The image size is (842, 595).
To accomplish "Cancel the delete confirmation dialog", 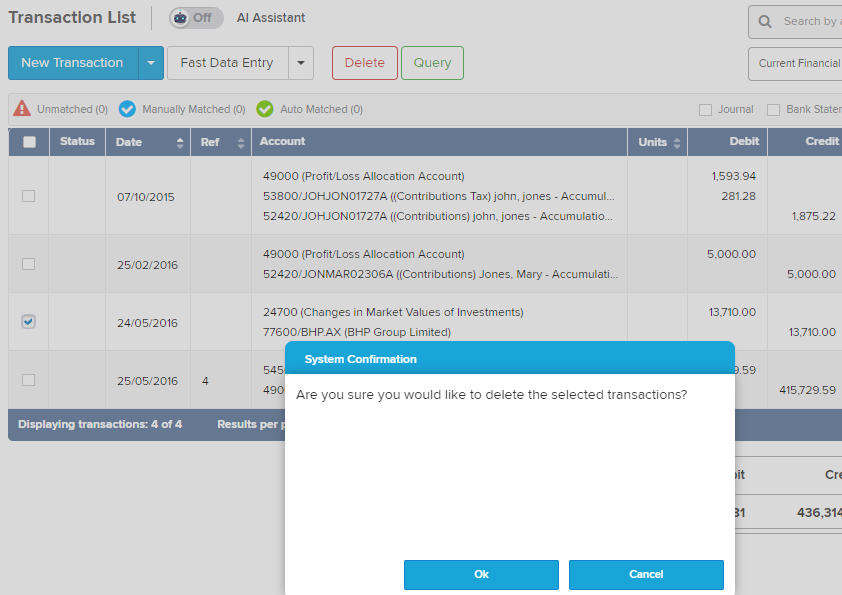I will [646, 574].
